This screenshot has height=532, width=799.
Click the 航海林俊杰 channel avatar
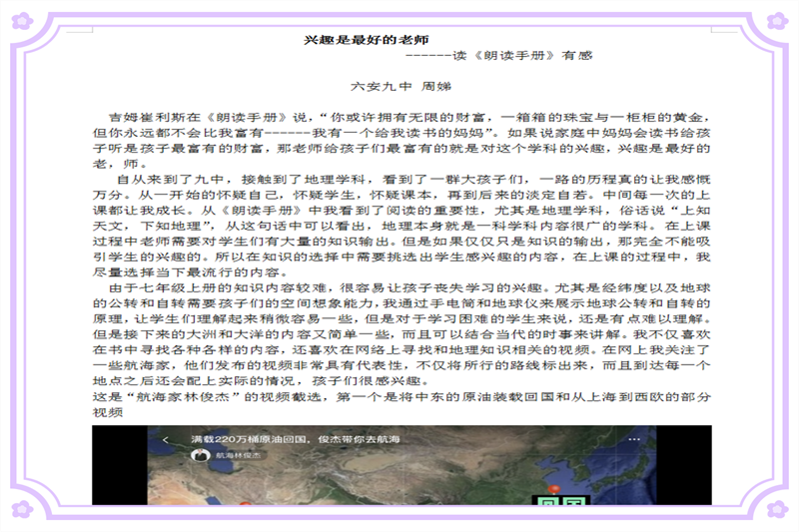(201, 456)
